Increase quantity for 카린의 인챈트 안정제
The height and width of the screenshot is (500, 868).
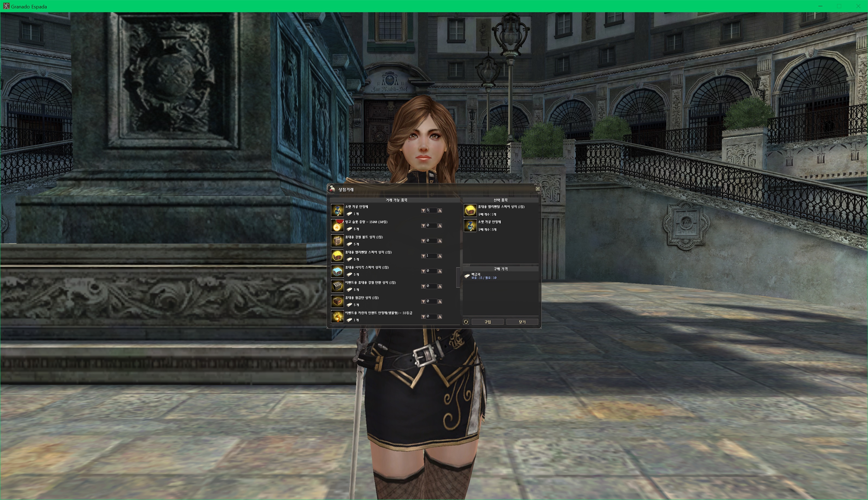point(440,317)
